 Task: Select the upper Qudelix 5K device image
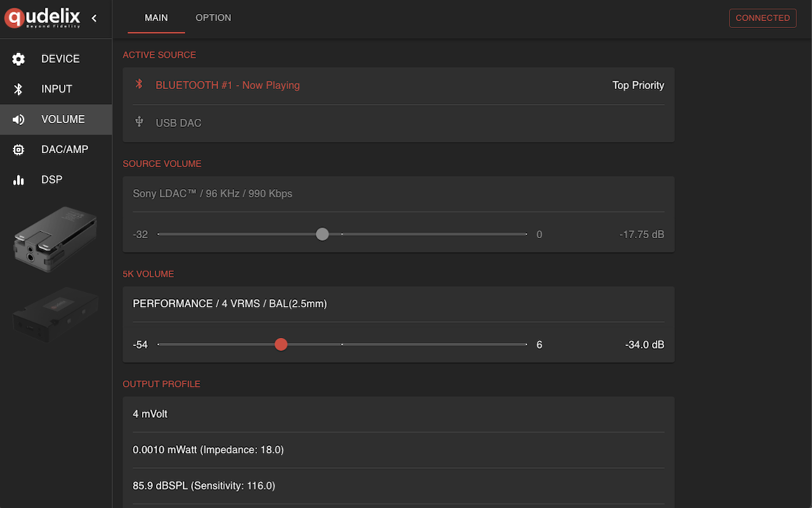(55, 239)
